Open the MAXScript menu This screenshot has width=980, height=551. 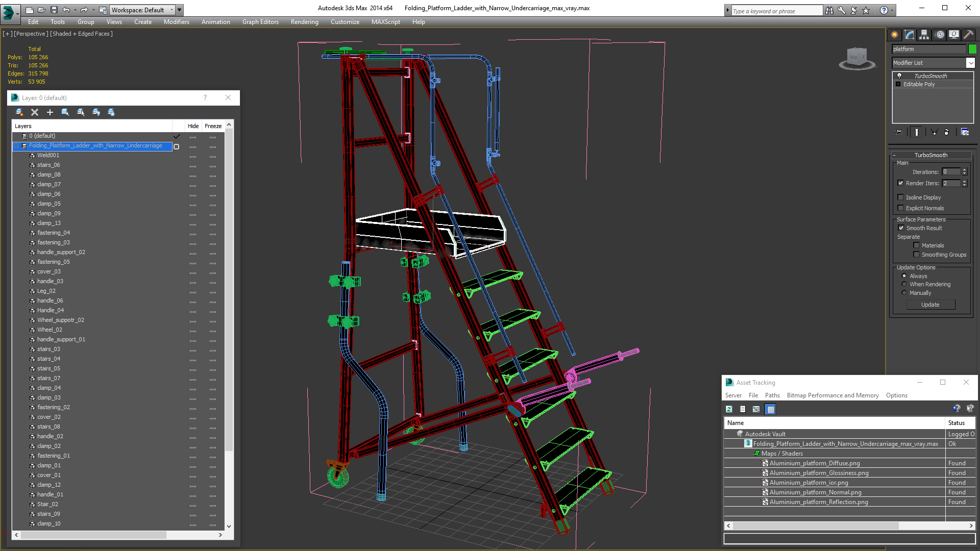pyautogui.click(x=385, y=22)
